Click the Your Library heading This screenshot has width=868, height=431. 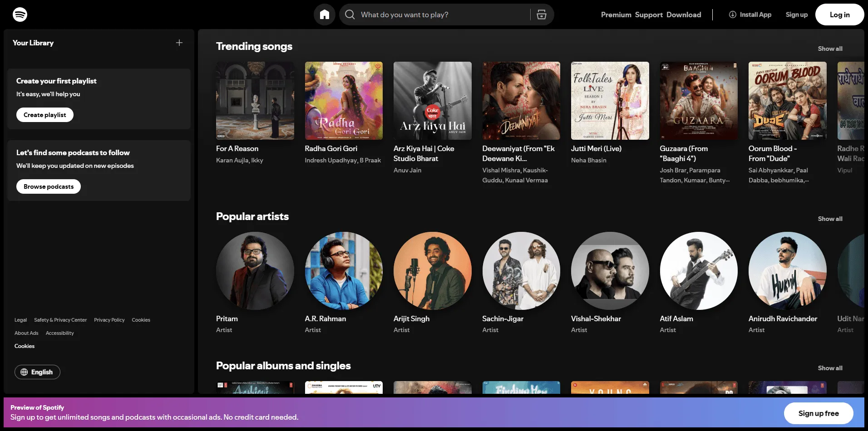[33, 43]
